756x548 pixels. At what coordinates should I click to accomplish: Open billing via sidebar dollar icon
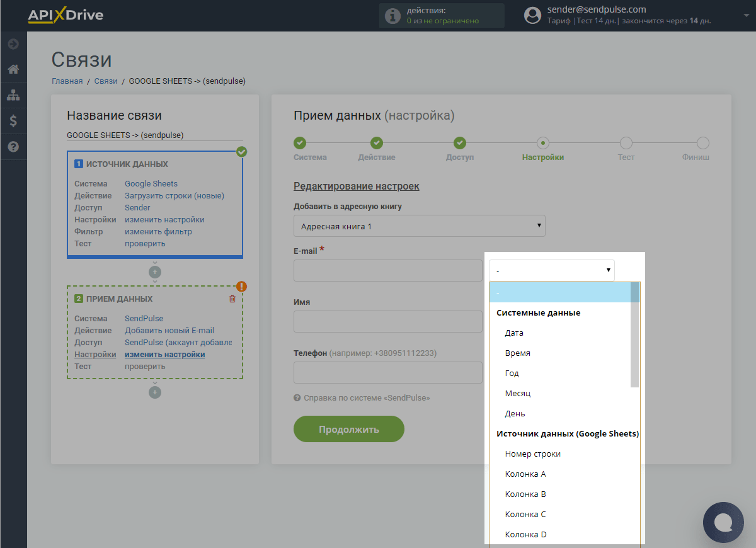tap(13, 121)
